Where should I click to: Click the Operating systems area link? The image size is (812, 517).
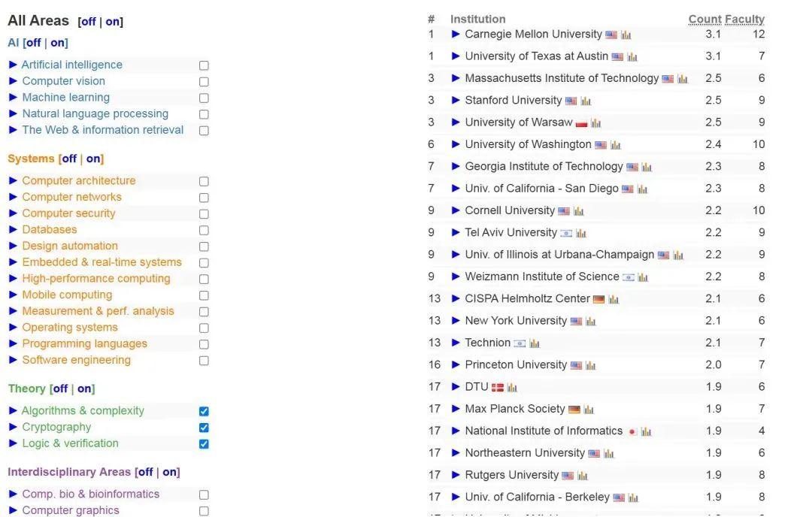coord(70,328)
